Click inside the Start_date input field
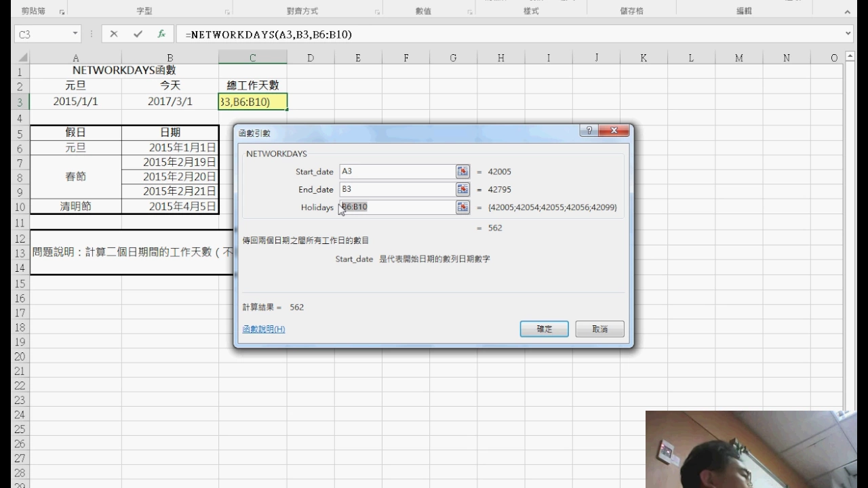The height and width of the screenshot is (488, 868). (397, 171)
